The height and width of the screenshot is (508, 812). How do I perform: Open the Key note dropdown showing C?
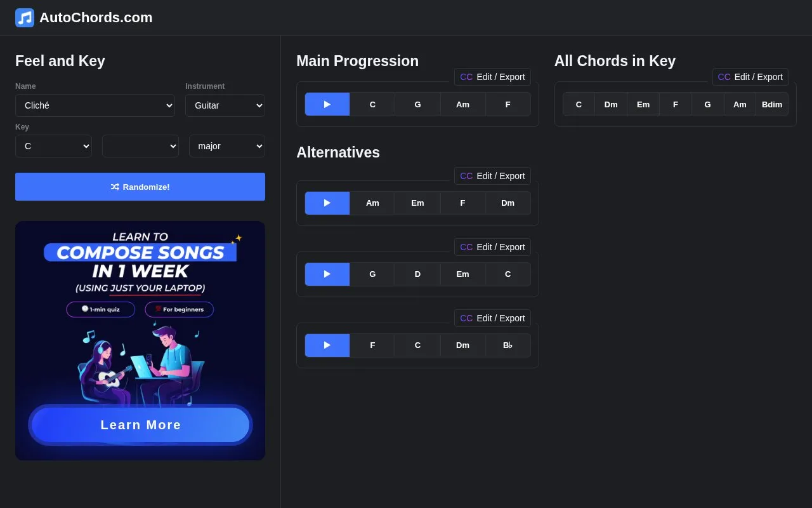[x=53, y=146]
